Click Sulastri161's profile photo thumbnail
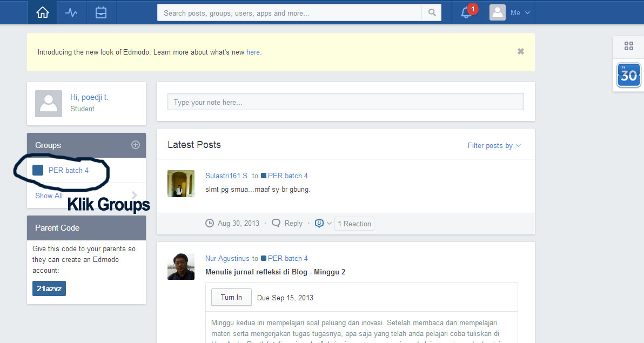 180,184
